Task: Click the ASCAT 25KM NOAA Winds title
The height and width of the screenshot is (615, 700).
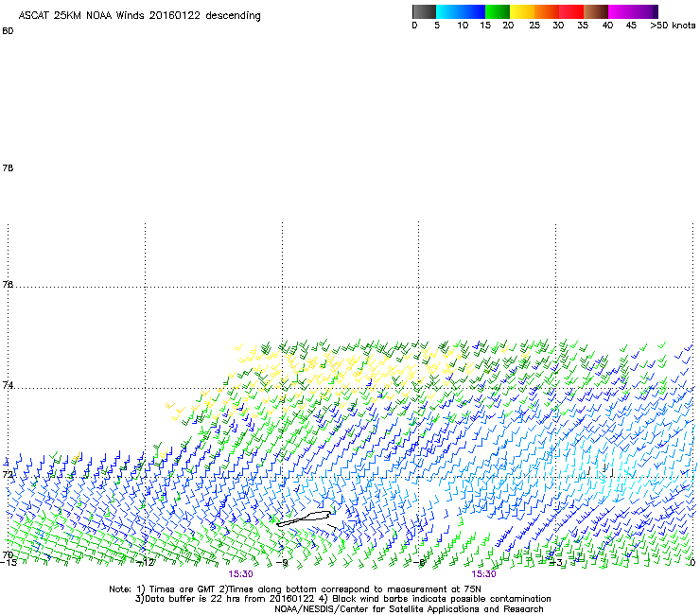Action: pyautogui.click(x=139, y=15)
